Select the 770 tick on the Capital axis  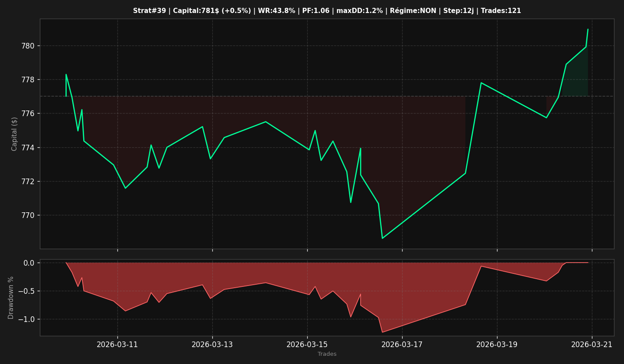coord(29,215)
